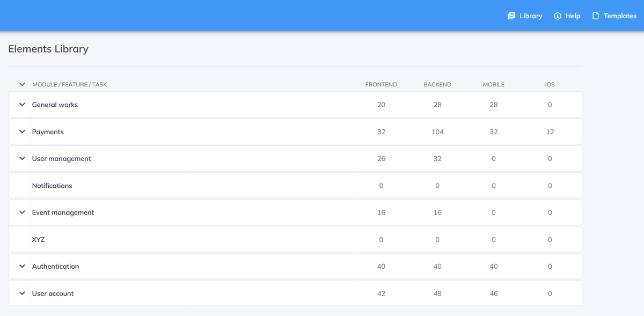Select the Event management module name
The image size is (644, 316).
(63, 212)
